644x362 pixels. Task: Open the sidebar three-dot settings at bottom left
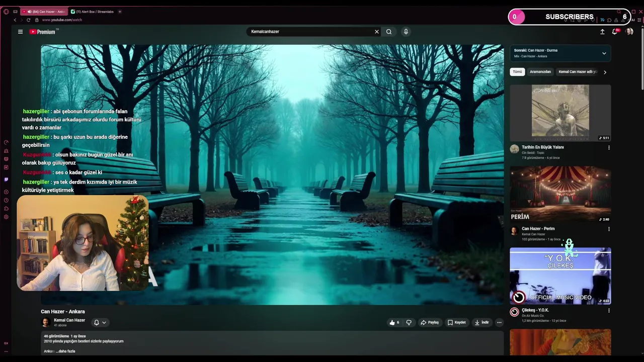pyautogui.click(x=6, y=350)
